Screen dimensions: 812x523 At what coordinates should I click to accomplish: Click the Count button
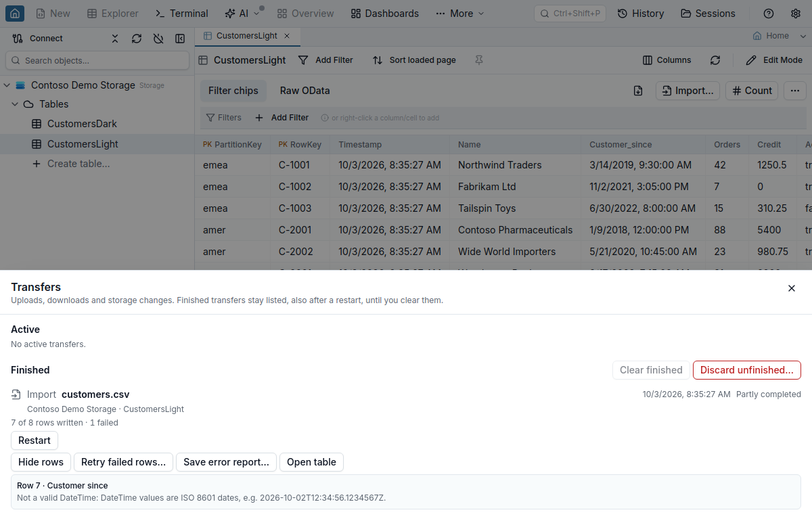click(x=752, y=91)
